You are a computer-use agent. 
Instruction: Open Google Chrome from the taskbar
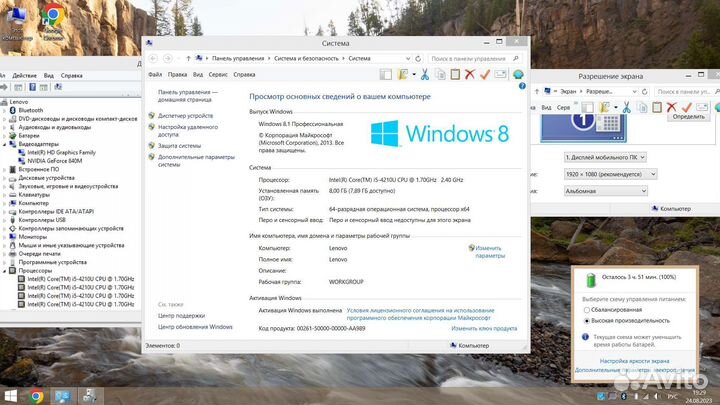click(36, 396)
